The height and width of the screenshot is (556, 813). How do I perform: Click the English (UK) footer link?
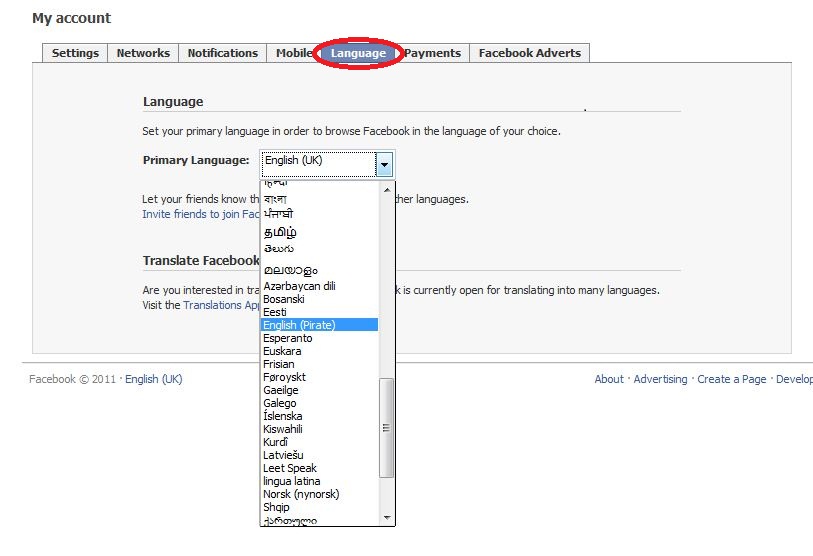[153, 379]
